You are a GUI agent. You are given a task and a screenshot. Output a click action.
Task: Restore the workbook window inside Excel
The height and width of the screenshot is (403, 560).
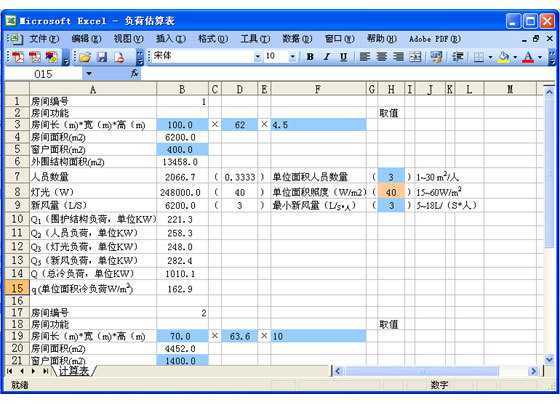(x=536, y=39)
